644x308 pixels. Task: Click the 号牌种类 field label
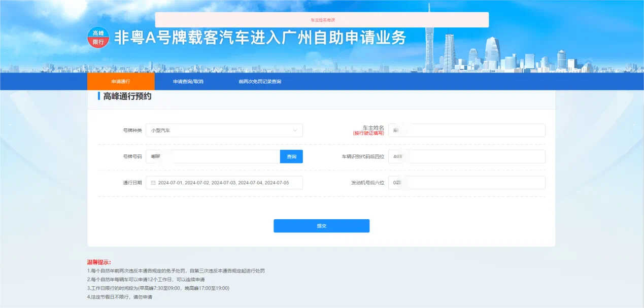(x=132, y=130)
